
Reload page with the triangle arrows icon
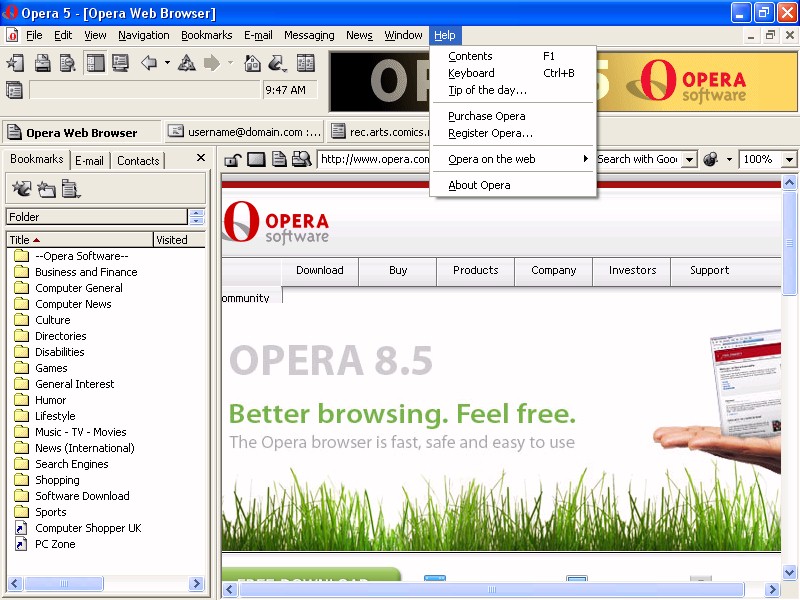tap(187, 63)
